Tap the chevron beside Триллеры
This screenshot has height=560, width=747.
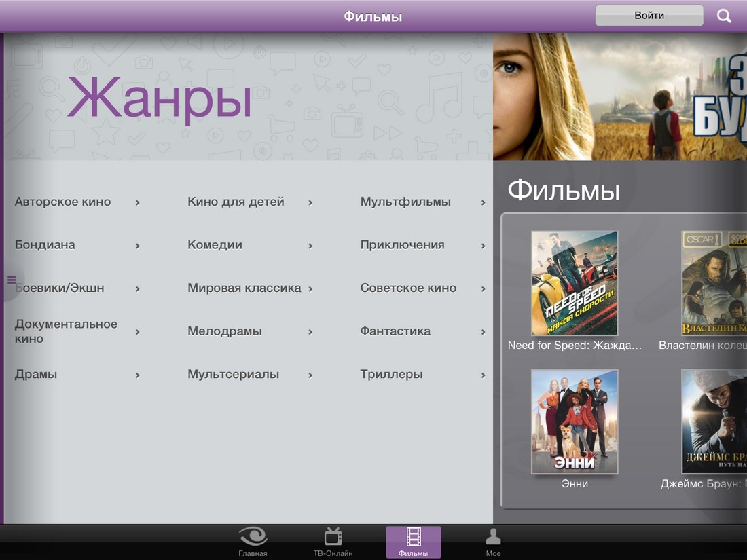483,375
